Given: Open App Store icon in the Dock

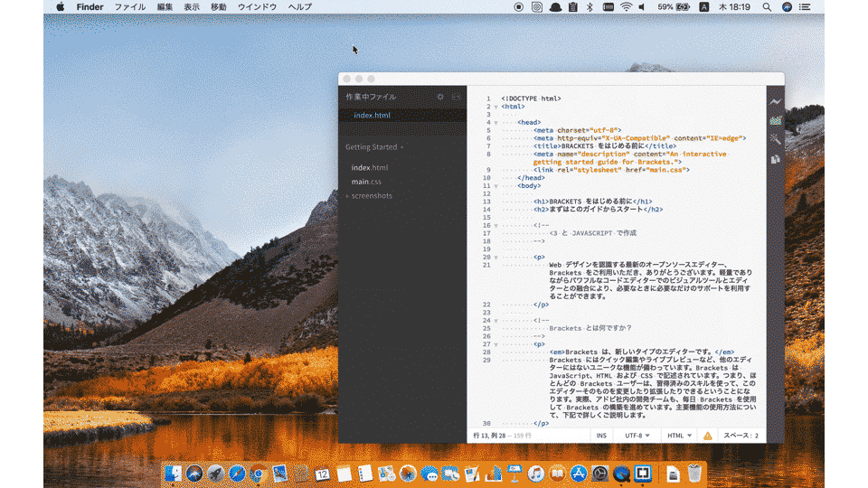Looking at the screenshot, I should coord(579,474).
